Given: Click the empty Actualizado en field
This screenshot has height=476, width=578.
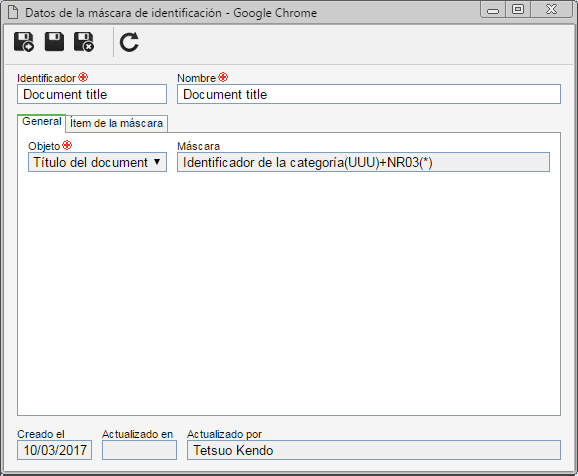Looking at the screenshot, I should tap(139, 450).
